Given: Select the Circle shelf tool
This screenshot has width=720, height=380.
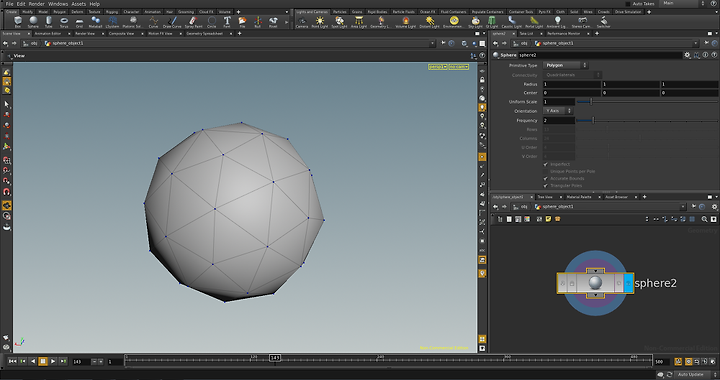Looking at the screenshot, I should point(212,22).
